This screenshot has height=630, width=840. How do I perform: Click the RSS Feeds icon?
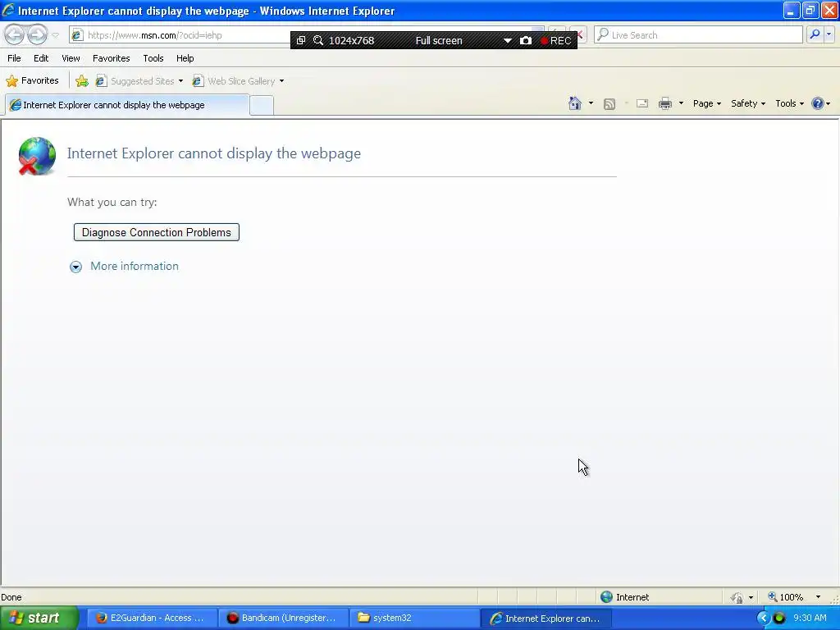click(609, 104)
